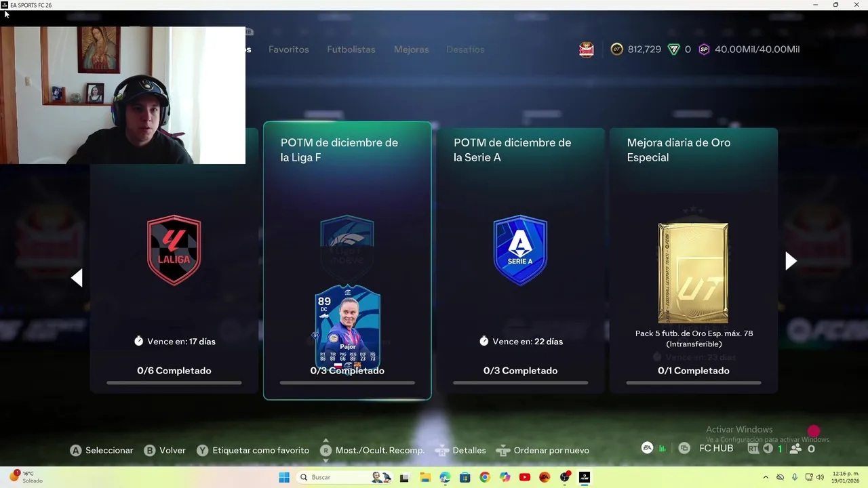Click the gold UT pack image
Screen dimensions: 868x488
[693, 273]
